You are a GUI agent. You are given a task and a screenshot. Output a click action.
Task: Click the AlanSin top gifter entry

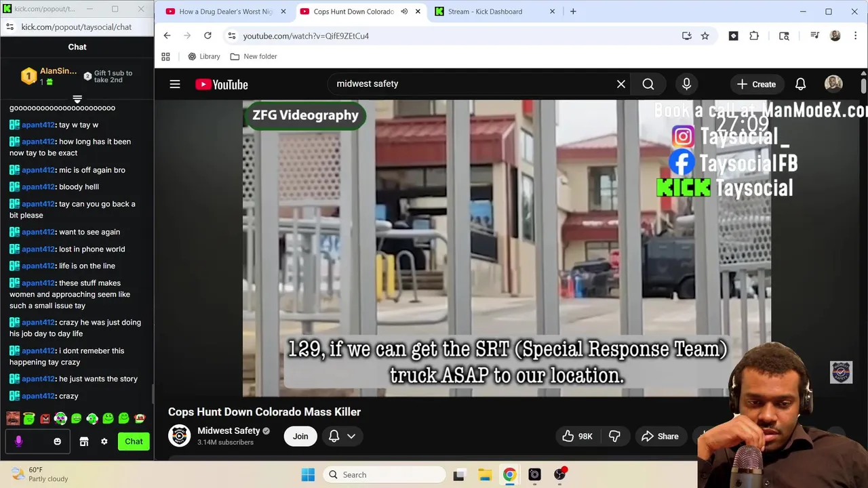[x=49, y=76]
